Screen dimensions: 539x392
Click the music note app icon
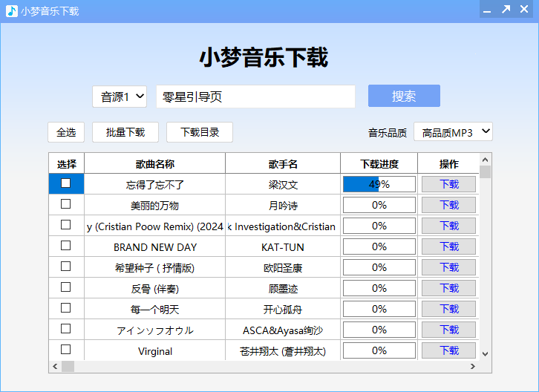pyautogui.click(x=12, y=10)
